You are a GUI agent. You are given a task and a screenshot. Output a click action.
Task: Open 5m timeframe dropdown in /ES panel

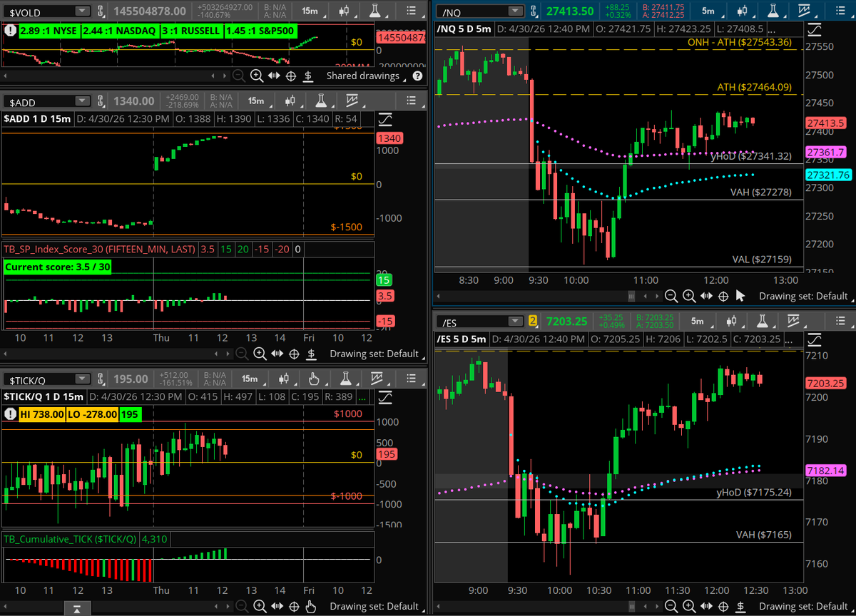[697, 322]
